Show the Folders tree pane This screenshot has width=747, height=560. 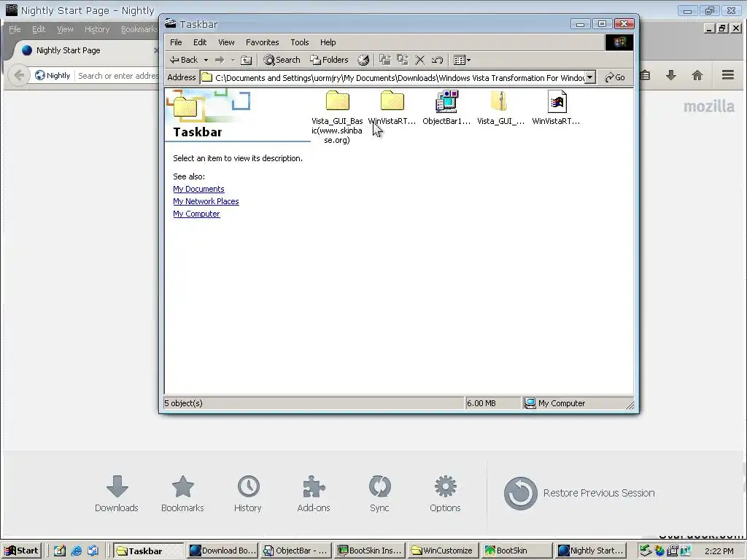(329, 60)
